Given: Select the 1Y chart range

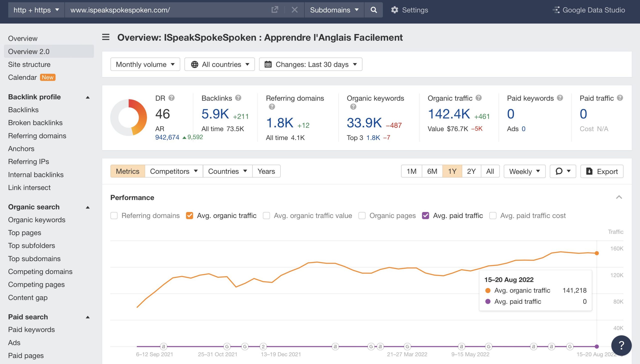Looking at the screenshot, I should [452, 171].
